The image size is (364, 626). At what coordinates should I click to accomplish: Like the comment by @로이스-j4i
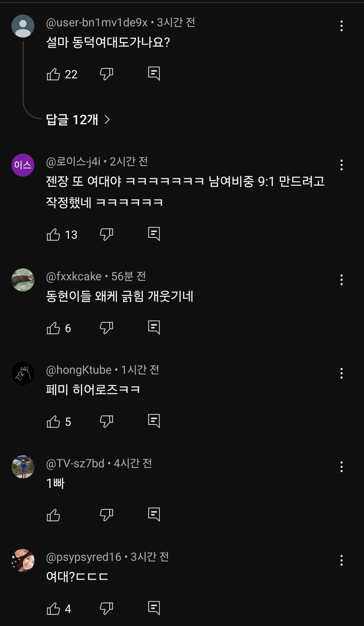(x=53, y=234)
